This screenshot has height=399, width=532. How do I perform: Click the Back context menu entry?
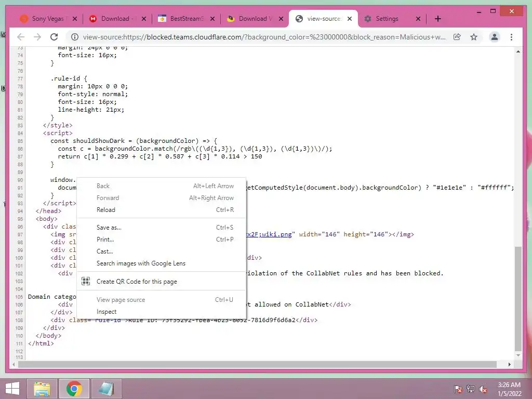[x=161, y=186]
